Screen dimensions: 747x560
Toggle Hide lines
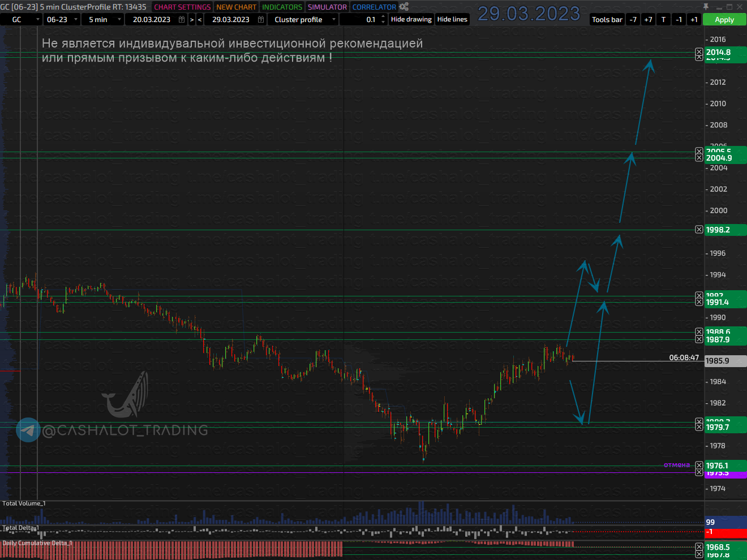tap(452, 19)
